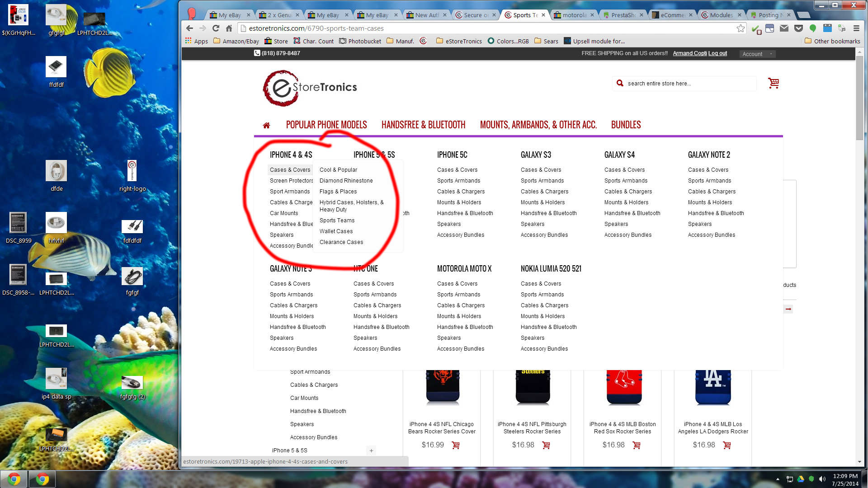Add Chicago Bears cover to cart
868x488 pixels.
pyautogui.click(x=456, y=445)
